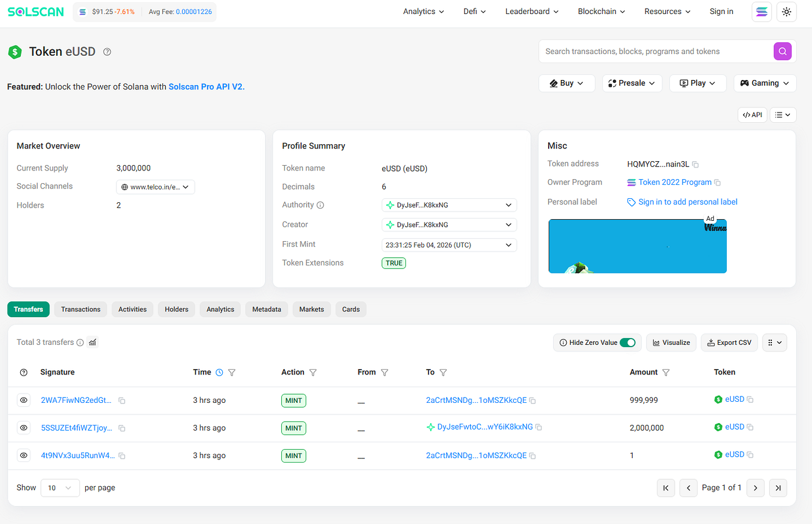The image size is (812, 524).
Task: Click the info icon next to Total 3 transfers
Action: [x=80, y=343]
